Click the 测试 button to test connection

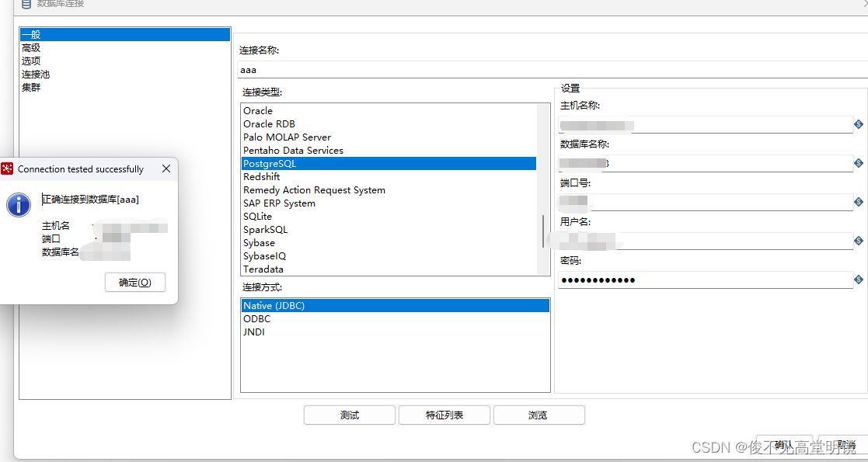(x=349, y=415)
